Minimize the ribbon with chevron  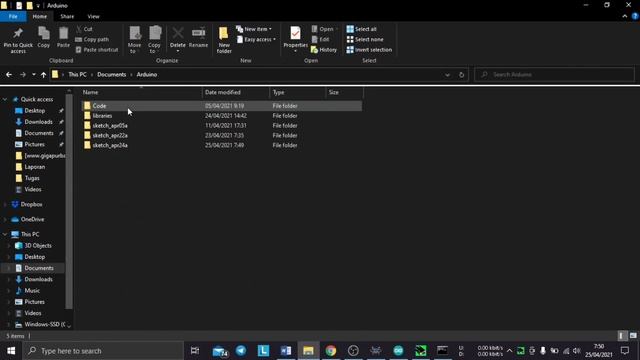pos(624,16)
